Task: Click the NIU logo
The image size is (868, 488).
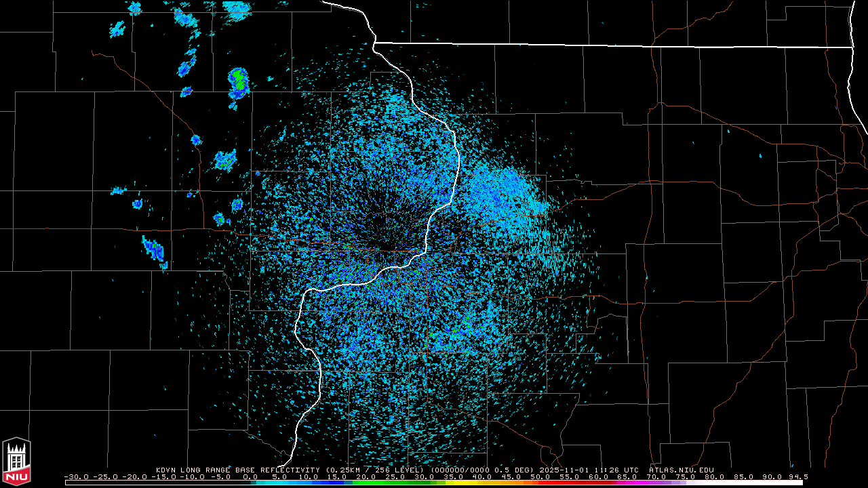Action: pyautogui.click(x=16, y=462)
